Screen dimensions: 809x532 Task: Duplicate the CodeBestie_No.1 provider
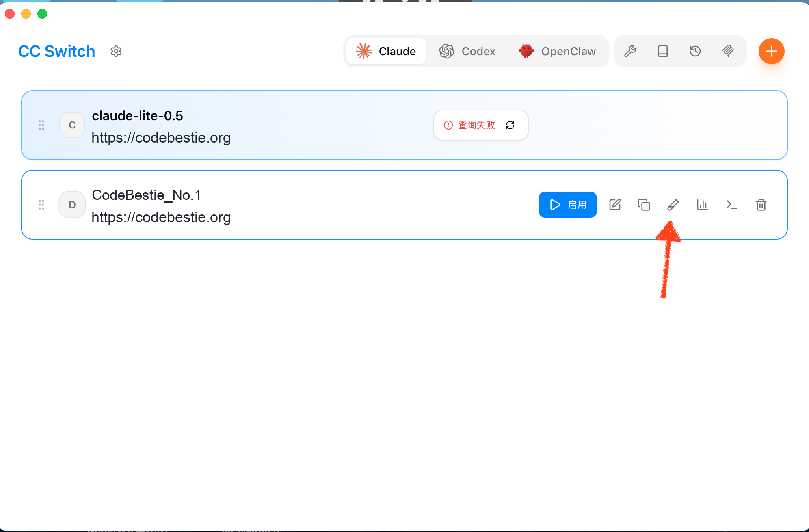click(644, 205)
